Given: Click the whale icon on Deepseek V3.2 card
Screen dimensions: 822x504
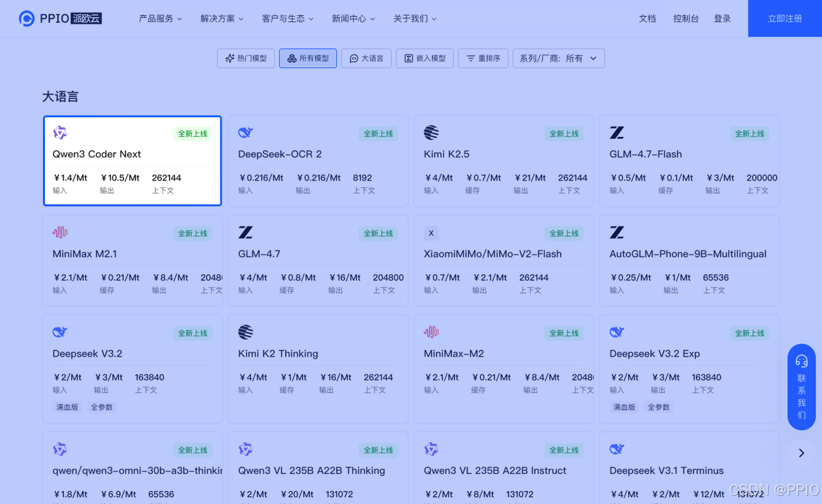Looking at the screenshot, I should (x=60, y=332).
